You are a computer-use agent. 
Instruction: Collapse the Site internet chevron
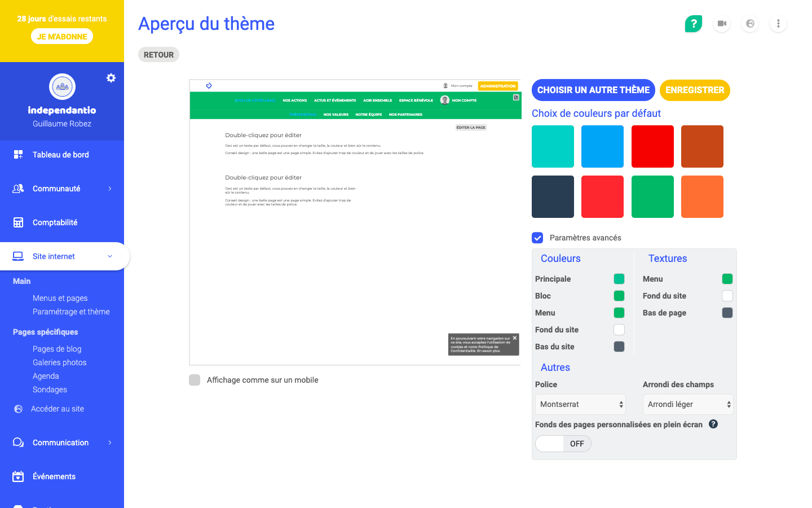coord(110,256)
